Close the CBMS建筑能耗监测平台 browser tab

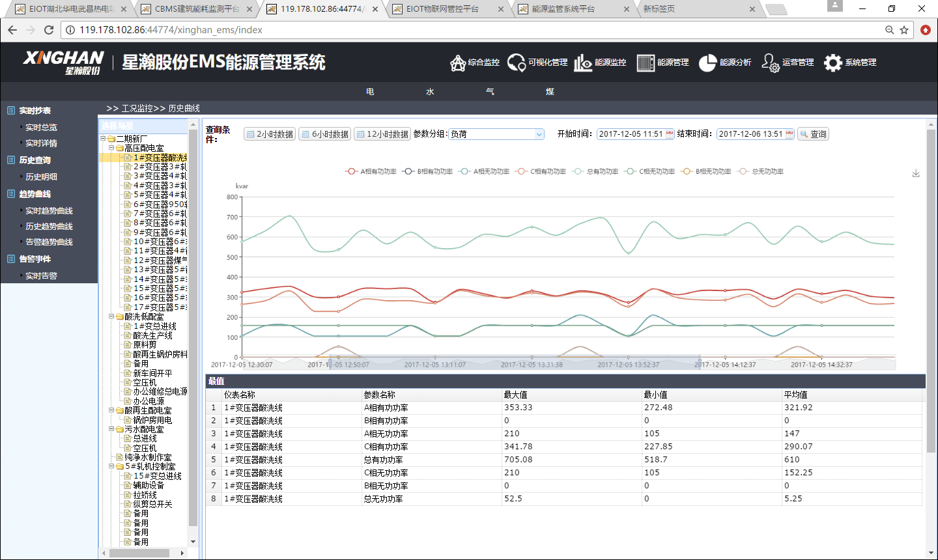[249, 9]
